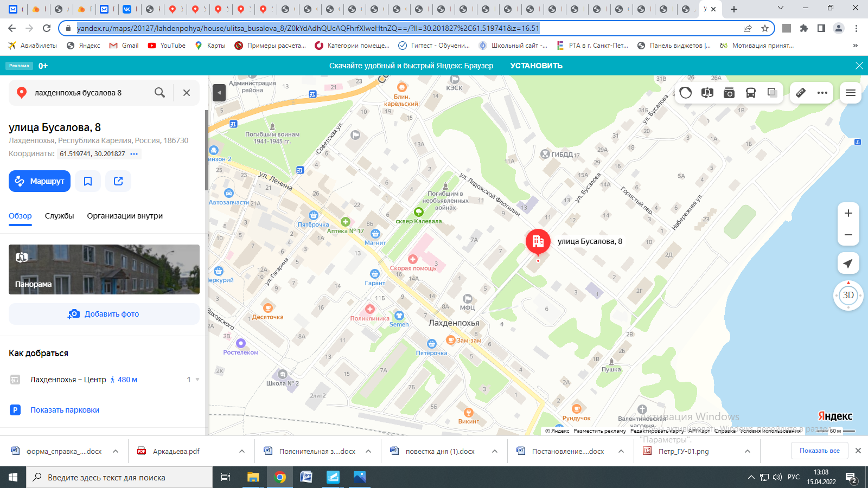868x488 pixels.
Task: Click the Добавить фото button
Action: [x=104, y=314]
